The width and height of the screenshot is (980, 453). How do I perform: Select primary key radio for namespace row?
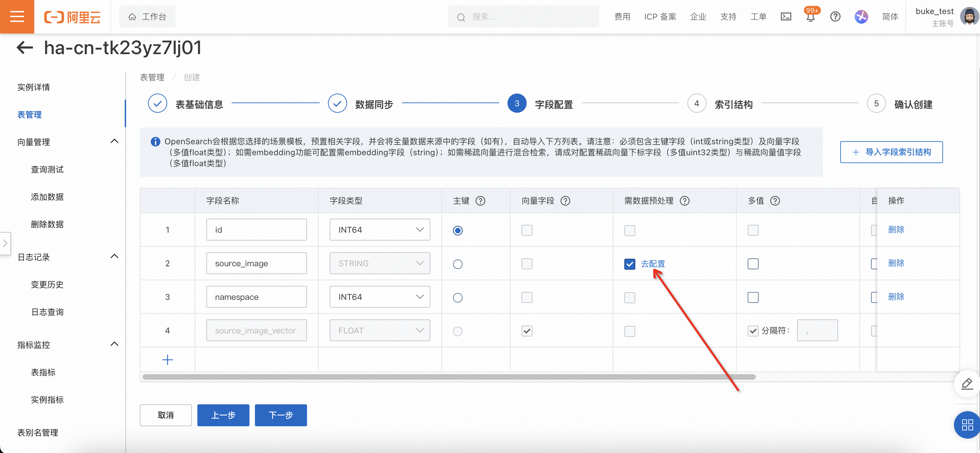pyautogui.click(x=458, y=297)
